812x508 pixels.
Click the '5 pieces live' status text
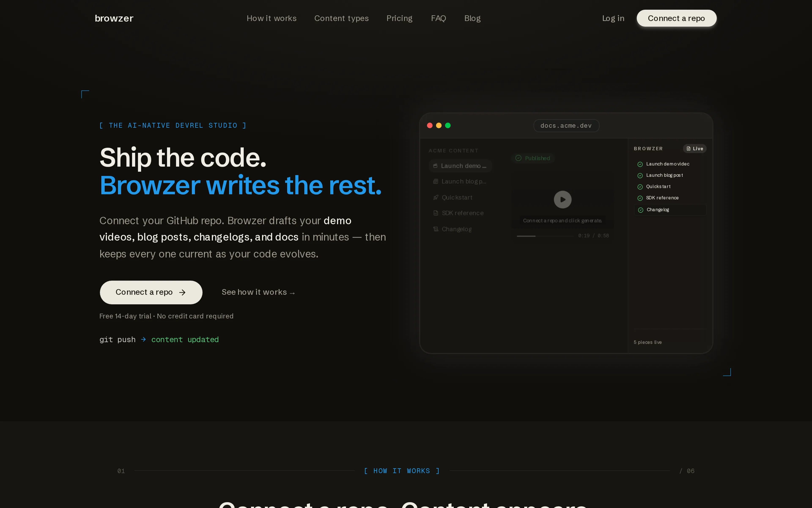point(647,342)
